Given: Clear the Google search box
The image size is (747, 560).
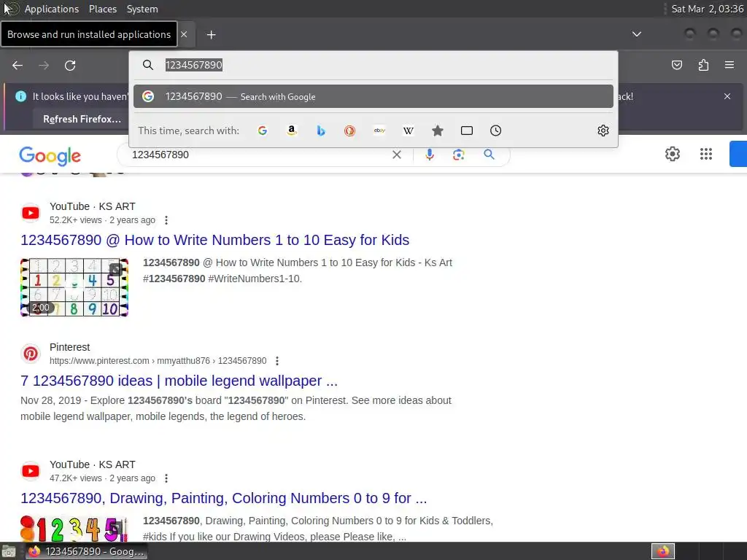Looking at the screenshot, I should 396,155.
